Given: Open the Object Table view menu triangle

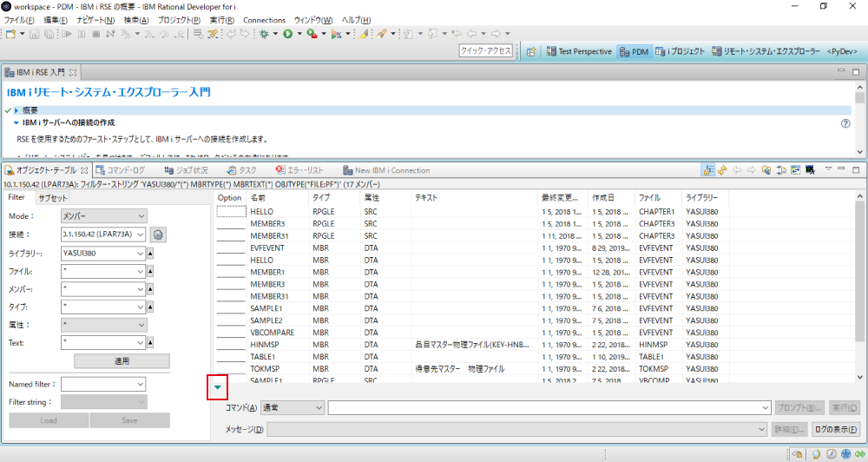Looking at the screenshot, I should tap(828, 168).
